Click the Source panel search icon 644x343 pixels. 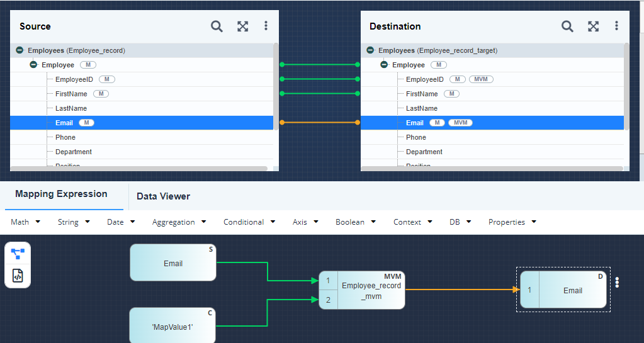[217, 26]
